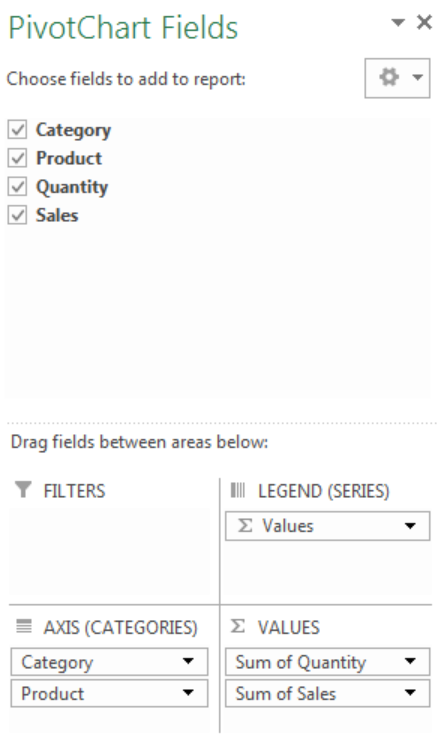Click sigma icon in Values legend field
This screenshot has width=445, height=738.
click(245, 526)
